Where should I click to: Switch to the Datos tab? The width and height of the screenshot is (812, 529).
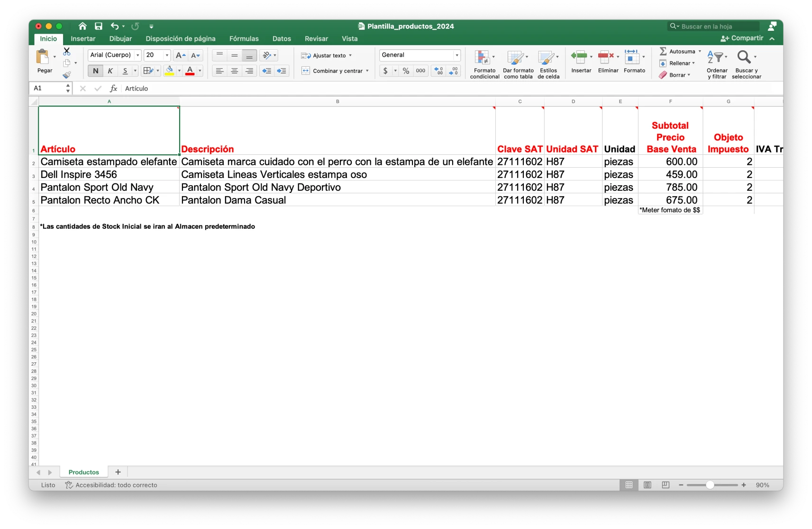pyautogui.click(x=282, y=39)
